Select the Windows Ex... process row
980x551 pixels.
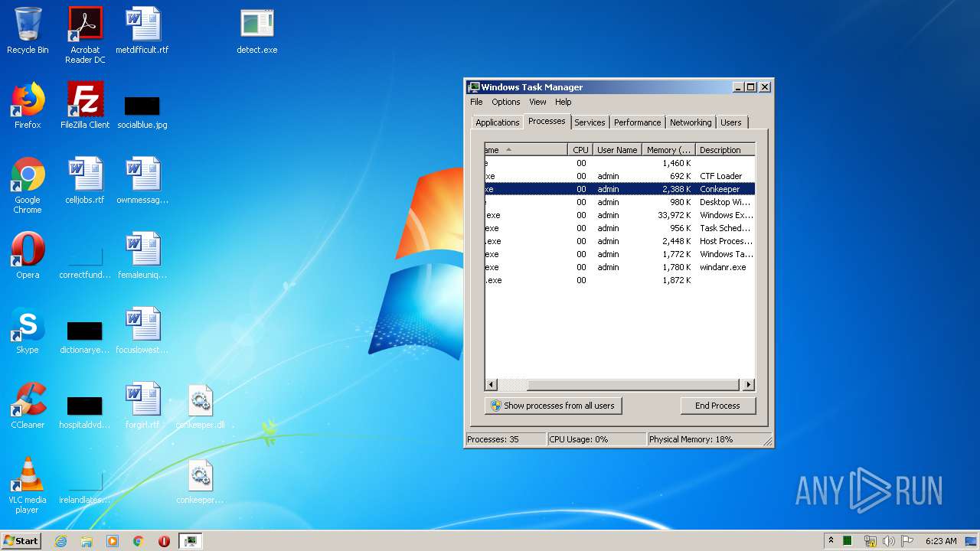(620, 215)
